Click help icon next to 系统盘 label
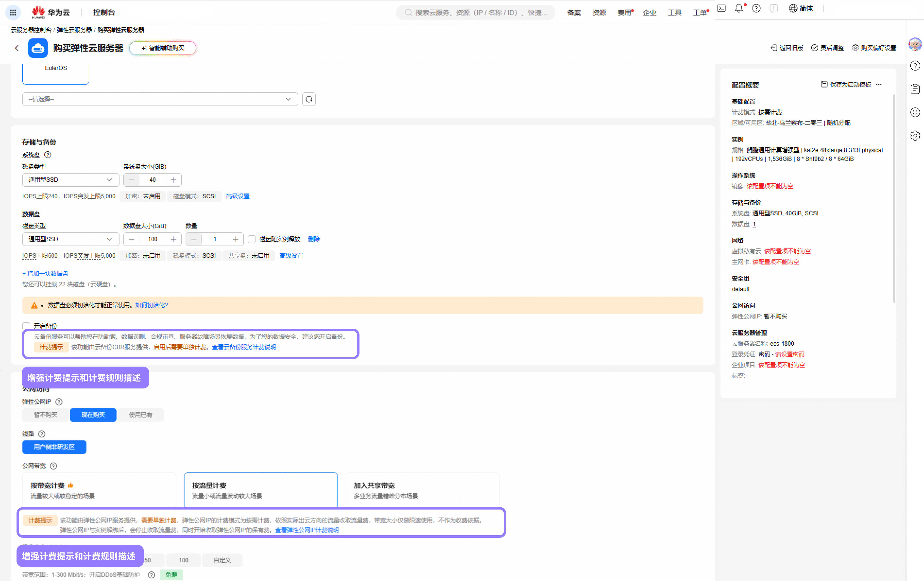Screen dimensions: 924x581 (47, 155)
